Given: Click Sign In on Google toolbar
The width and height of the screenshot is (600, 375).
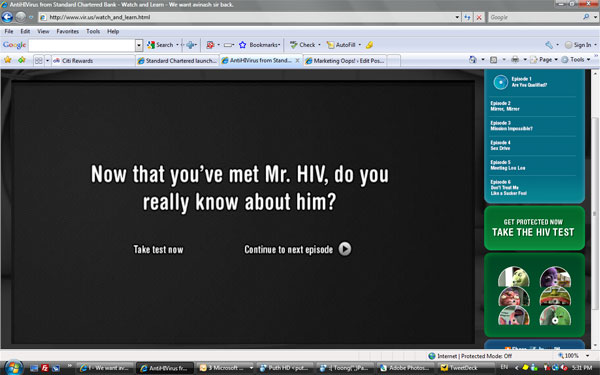Looking at the screenshot, I should [578, 45].
